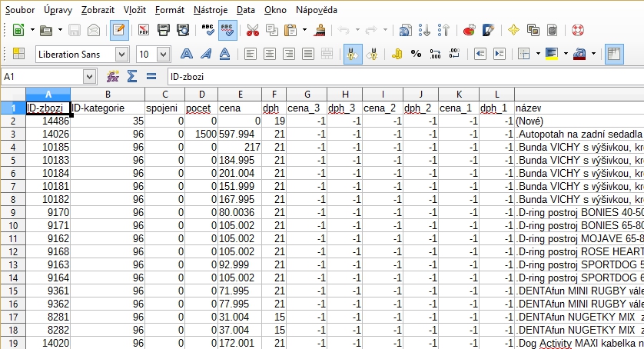The height and width of the screenshot is (349, 644).
Task: Select row 9 by its row header
Action: pos(12,212)
